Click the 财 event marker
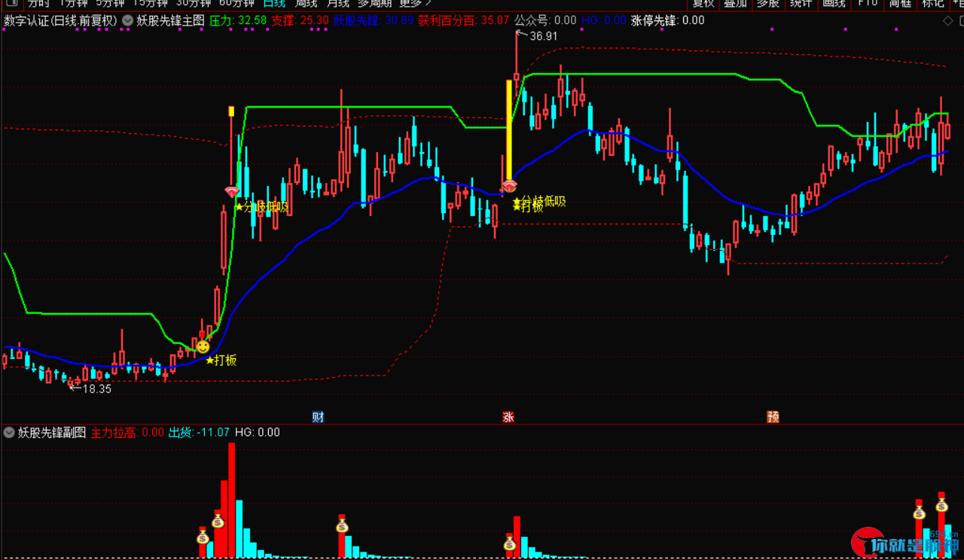Screen dimensions: 964x560 click(x=318, y=417)
